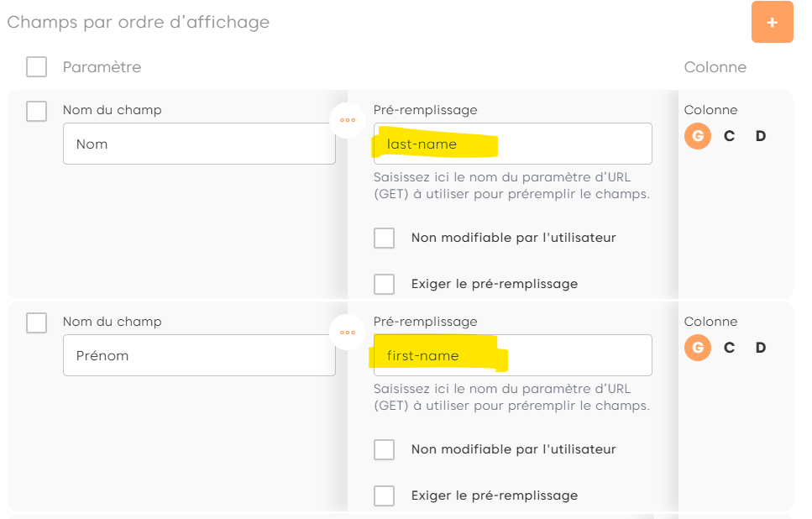Viewport: 812px width, 519px height.
Task: Focus the last-name pre-fill input
Action: [x=512, y=144]
